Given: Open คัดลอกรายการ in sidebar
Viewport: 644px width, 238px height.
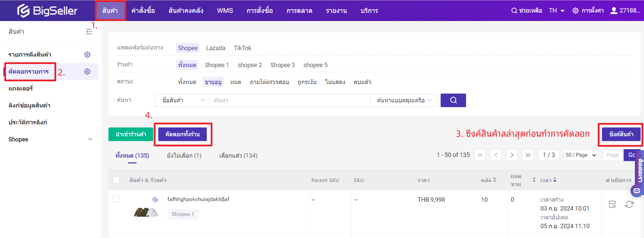Looking at the screenshot, I should (29, 72).
